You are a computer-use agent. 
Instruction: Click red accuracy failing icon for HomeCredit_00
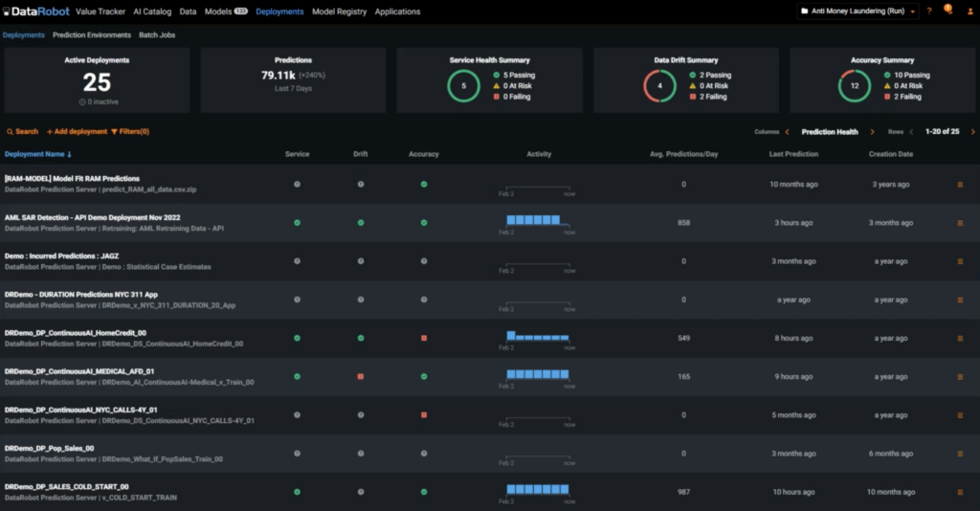coord(424,338)
